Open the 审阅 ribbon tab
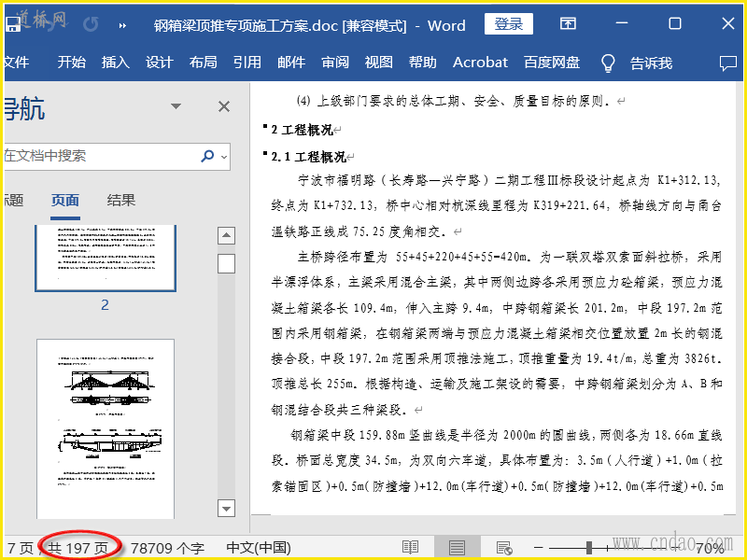 335,63
